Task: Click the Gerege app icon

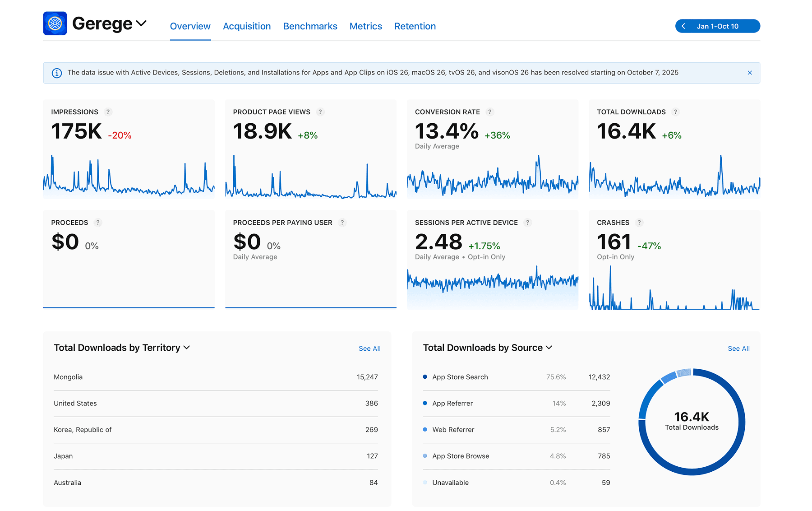Action: (x=55, y=23)
